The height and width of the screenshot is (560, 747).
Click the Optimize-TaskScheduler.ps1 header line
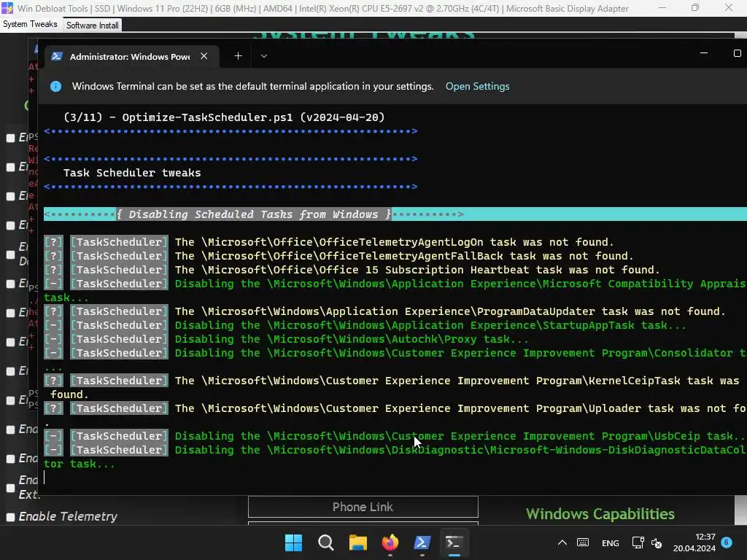pos(224,117)
